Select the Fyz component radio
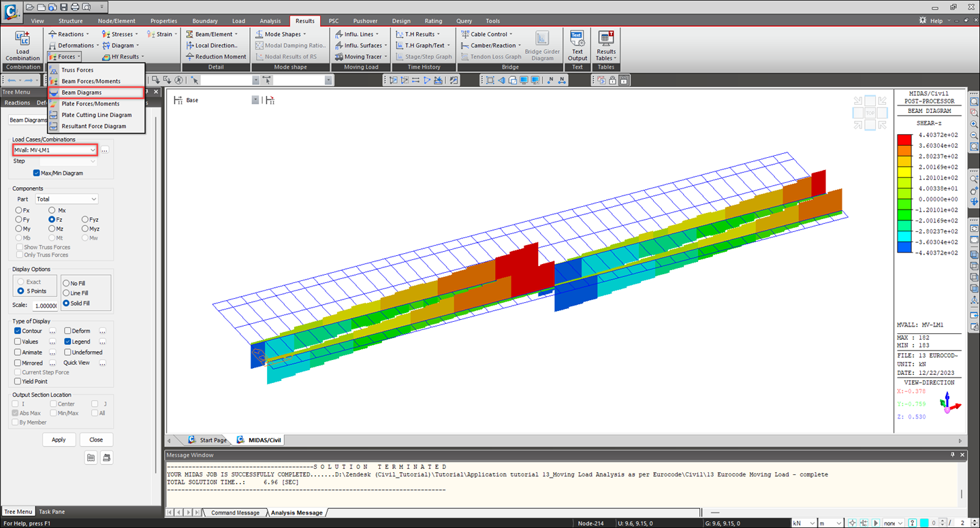This screenshot has width=980, height=528. click(85, 220)
